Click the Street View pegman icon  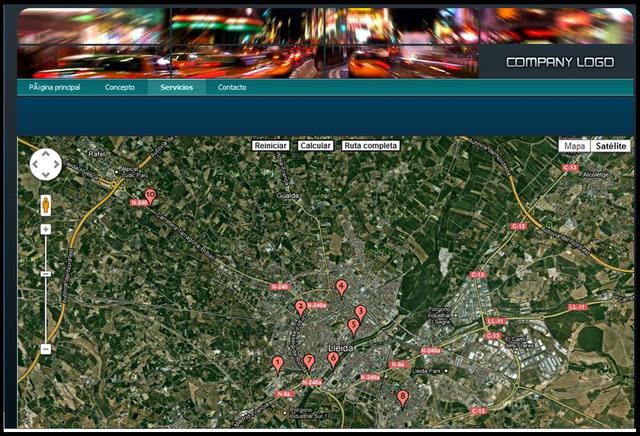point(46,205)
